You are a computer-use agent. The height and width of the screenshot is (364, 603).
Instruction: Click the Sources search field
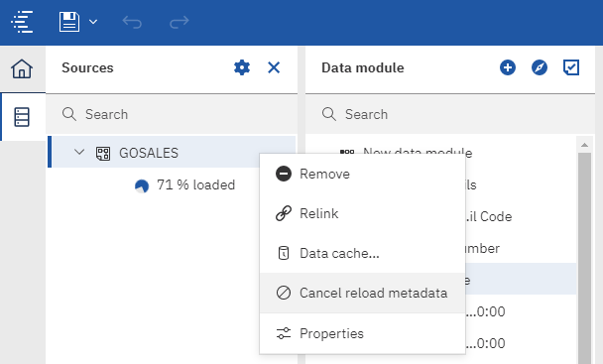(x=172, y=114)
